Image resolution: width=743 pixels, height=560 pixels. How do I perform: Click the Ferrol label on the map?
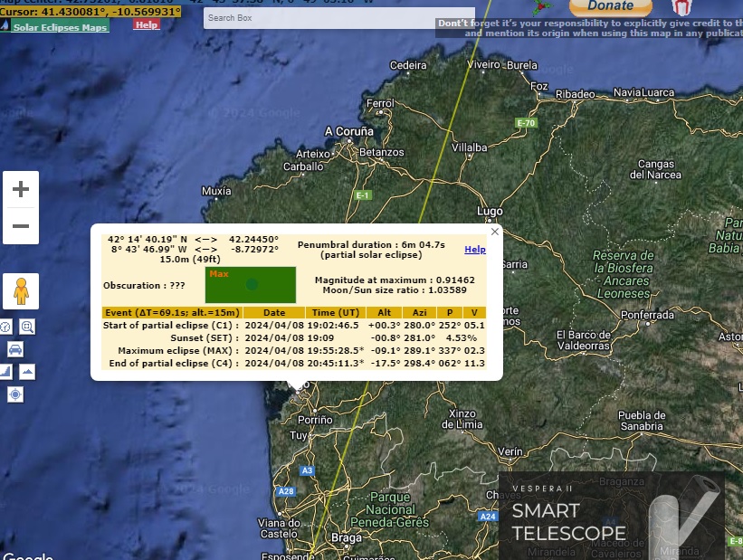pyautogui.click(x=380, y=103)
